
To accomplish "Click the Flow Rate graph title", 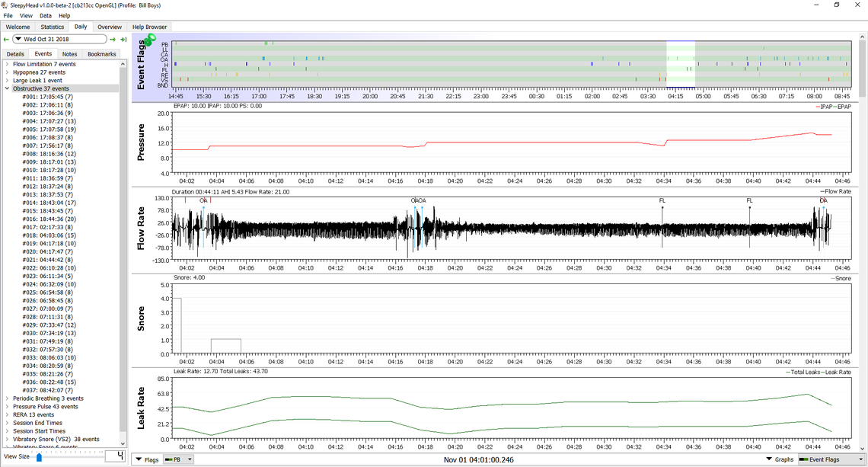I will (x=141, y=229).
